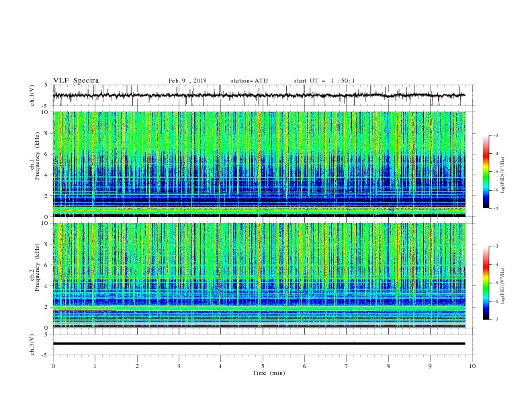The image size is (532, 411).
Task: Click the "-3" tick on the ch.2 color bar
Action: pos(495,246)
